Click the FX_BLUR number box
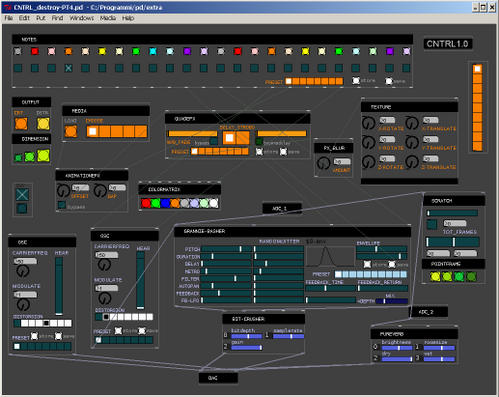Image resolution: width=499 pixels, height=397 pixels. (x=342, y=162)
